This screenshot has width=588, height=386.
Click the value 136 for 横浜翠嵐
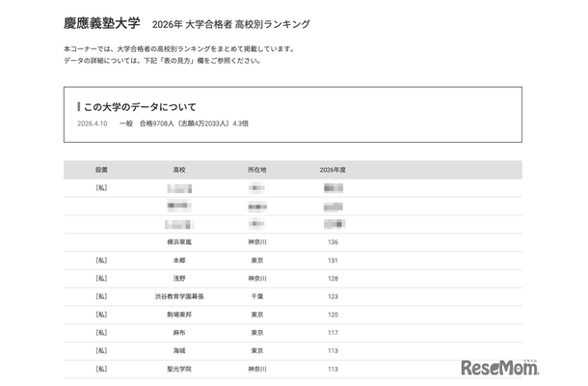[x=333, y=242]
